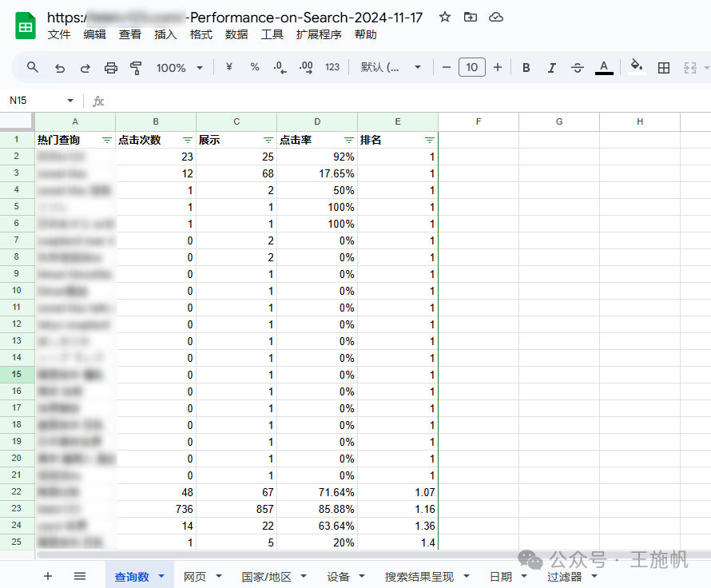The image size is (711, 588).
Task: Open 查询数 tab options arrow
Action: pyautogui.click(x=161, y=576)
